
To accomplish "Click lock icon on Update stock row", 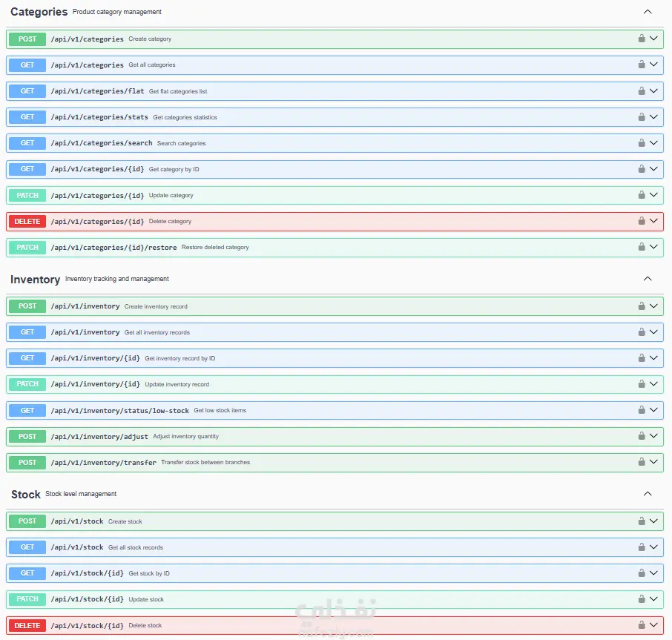I will 642,598.
